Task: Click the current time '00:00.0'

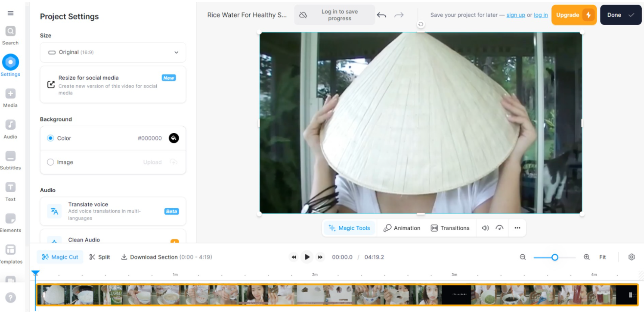Action: point(342,257)
